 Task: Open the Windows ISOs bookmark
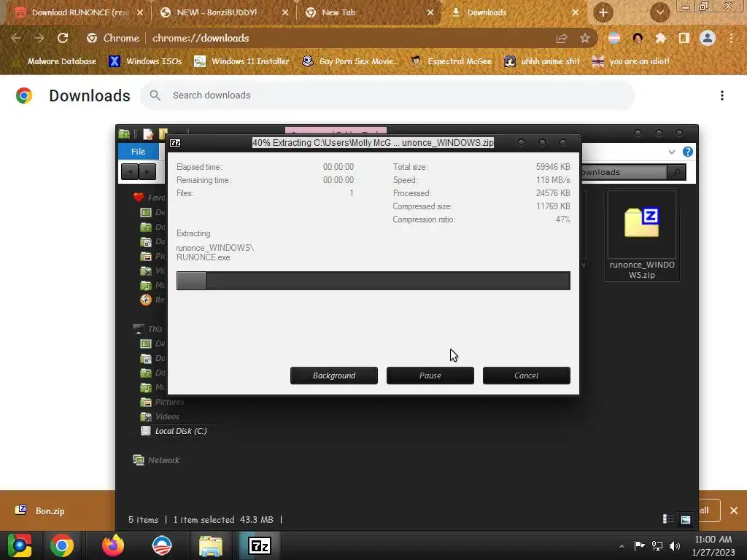[145, 61]
